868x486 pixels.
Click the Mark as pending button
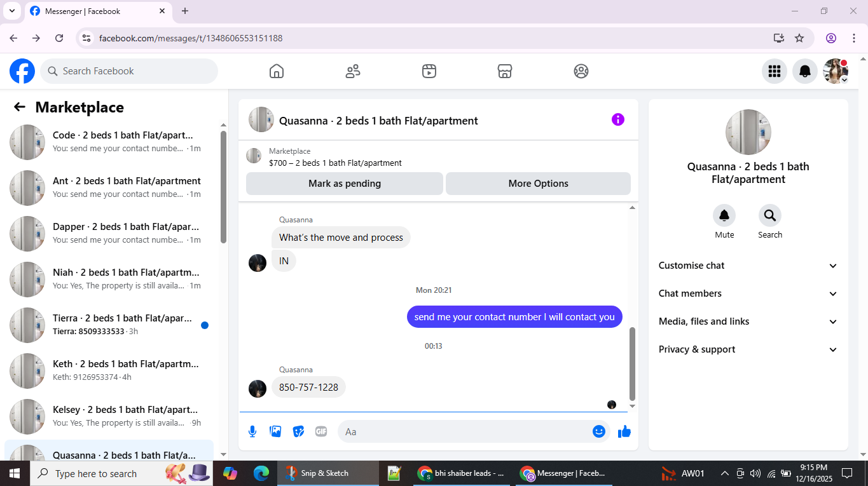pyautogui.click(x=345, y=184)
